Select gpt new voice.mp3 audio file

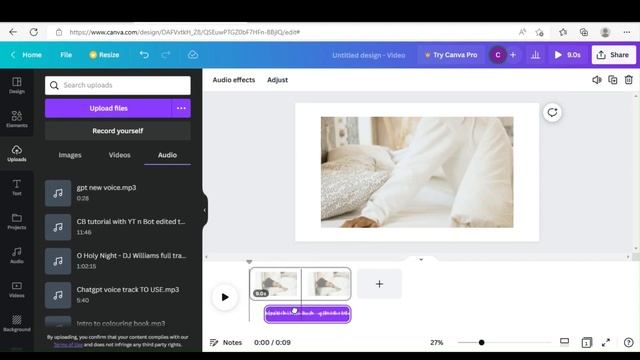coord(118,193)
